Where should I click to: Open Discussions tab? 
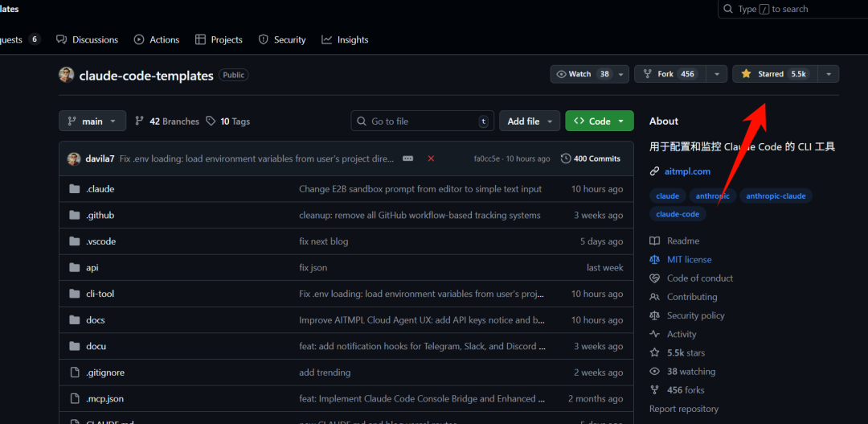point(88,40)
